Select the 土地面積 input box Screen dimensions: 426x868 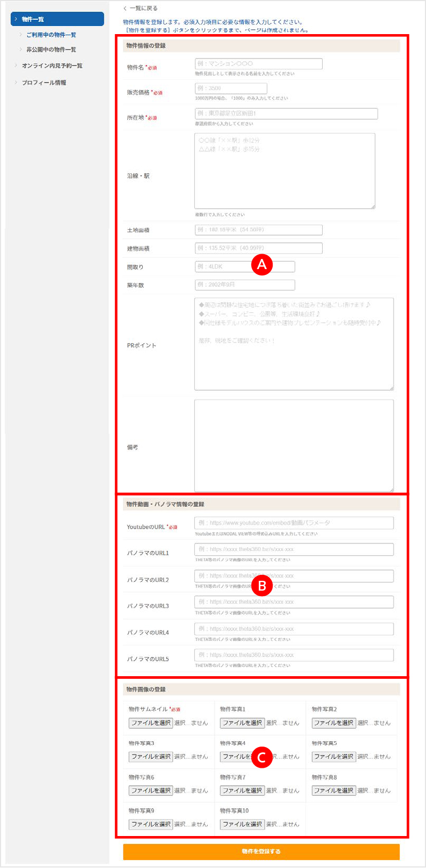click(x=258, y=230)
